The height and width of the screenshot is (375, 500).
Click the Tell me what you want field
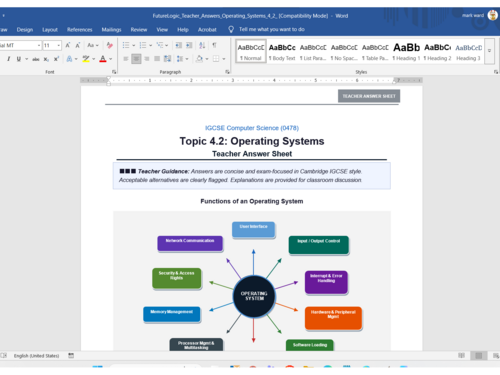click(272, 30)
